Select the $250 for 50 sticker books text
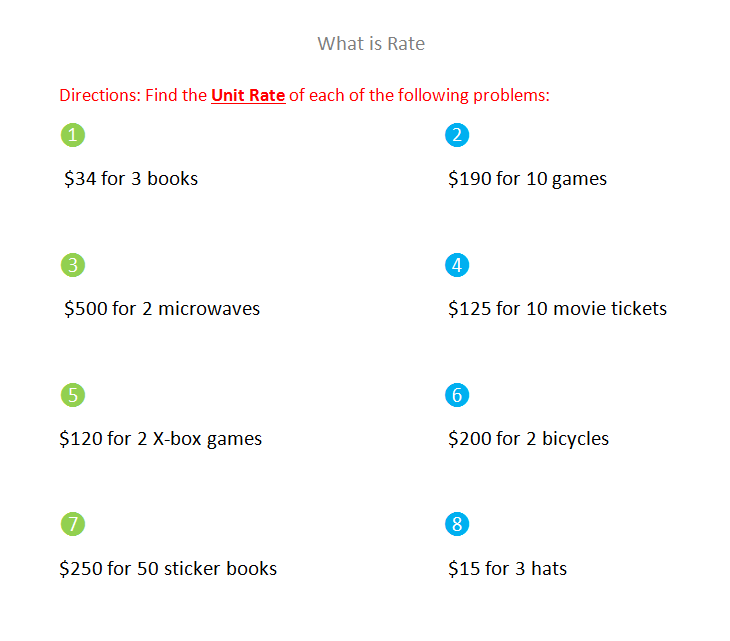 click(168, 568)
